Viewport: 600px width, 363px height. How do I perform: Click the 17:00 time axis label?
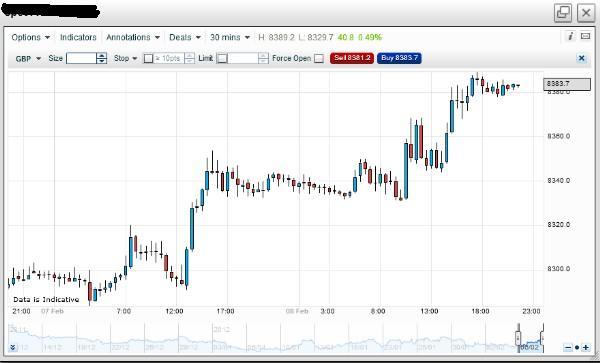click(x=225, y=311)
